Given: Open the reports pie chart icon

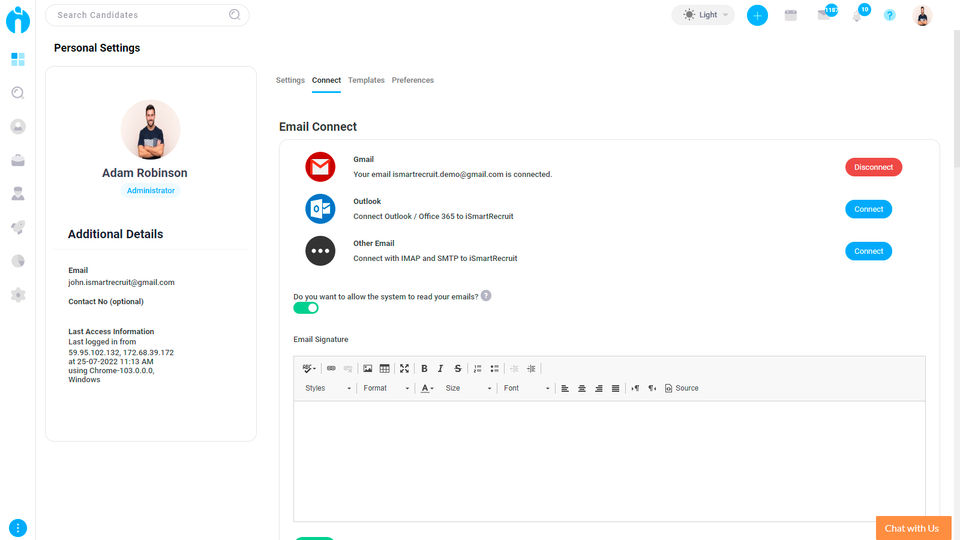Looking at the screenshot, I should tap(18, 261).
